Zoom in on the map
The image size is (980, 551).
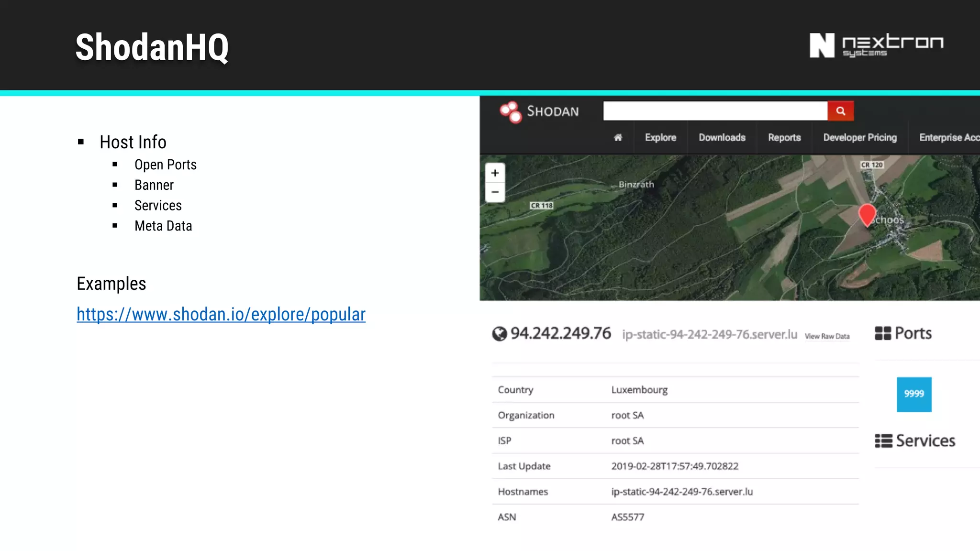[x=495, y=173]
